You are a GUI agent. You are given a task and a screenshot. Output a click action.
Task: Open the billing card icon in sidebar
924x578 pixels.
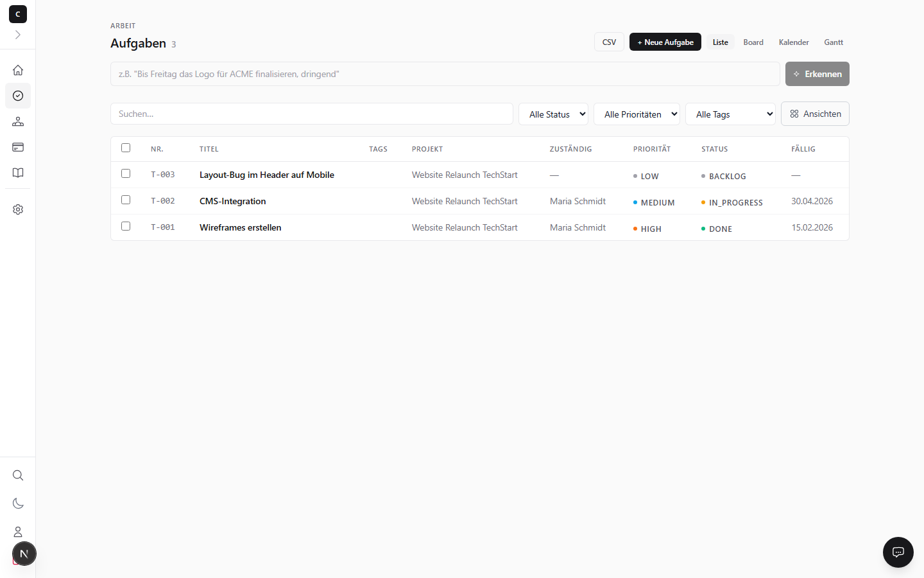(x=18, y=147)
